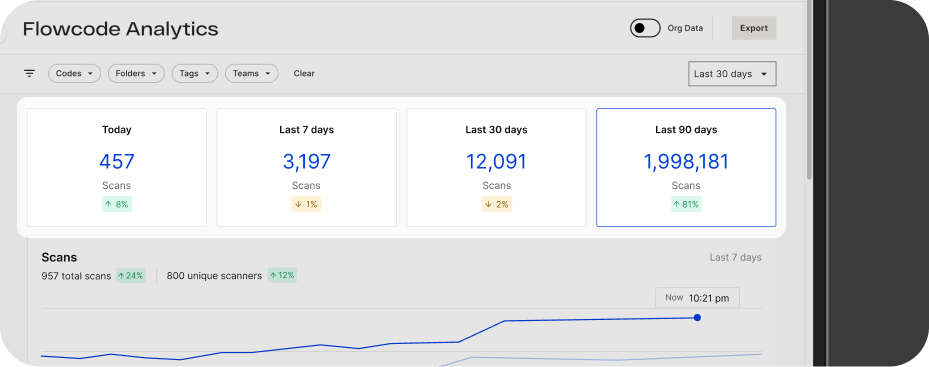Click the 1% decrease badge
This screenshot has width=929, height=367.
coord(306,204)
